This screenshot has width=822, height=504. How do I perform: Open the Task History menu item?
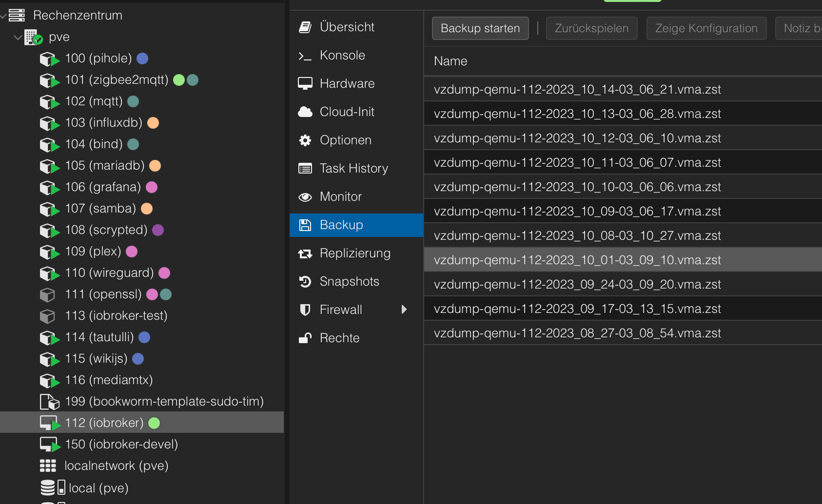tap(353, 169)
